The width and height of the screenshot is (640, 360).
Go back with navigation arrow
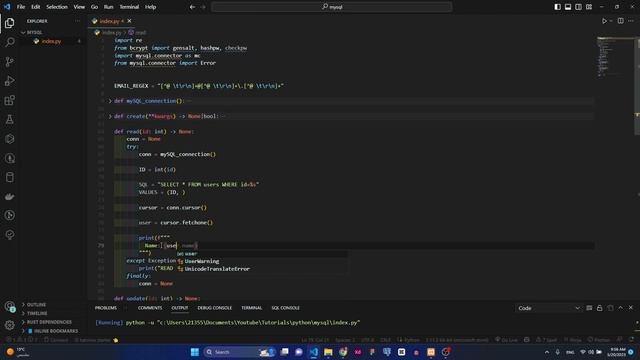pyautogui.click(x=192, y=7)
